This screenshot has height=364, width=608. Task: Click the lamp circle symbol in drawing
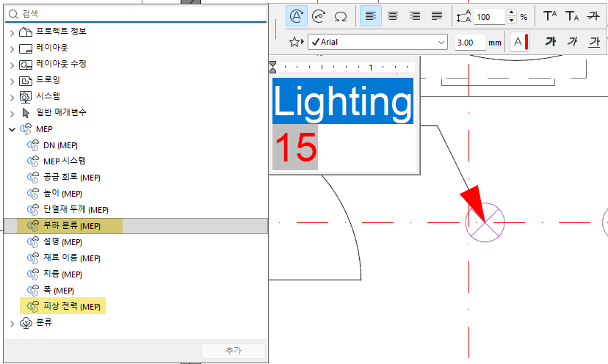pyautogui.click(x=485, y=222)
